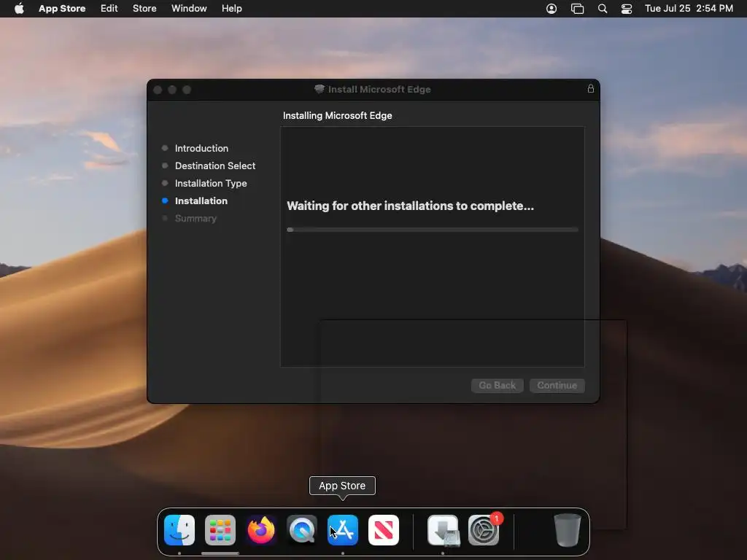Select the Summary step in sidebar

pyautogui.click(x=196, y=219)
